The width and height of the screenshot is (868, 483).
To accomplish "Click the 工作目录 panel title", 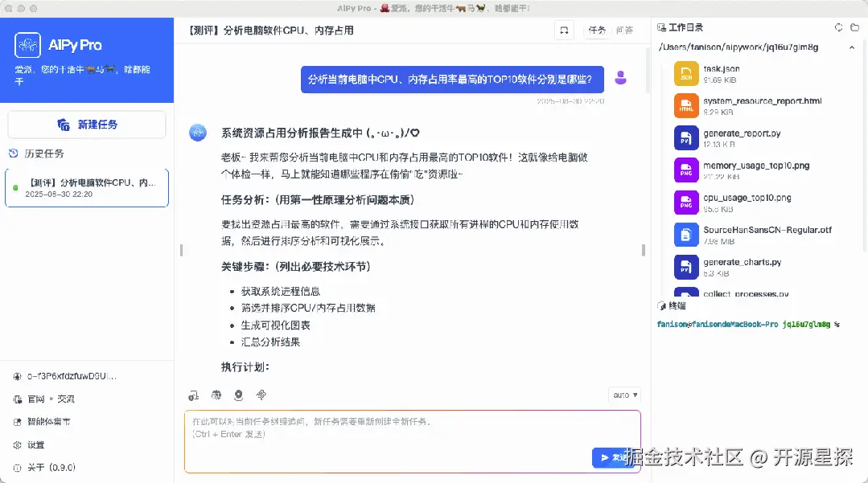I will click(x=685, y=27).
